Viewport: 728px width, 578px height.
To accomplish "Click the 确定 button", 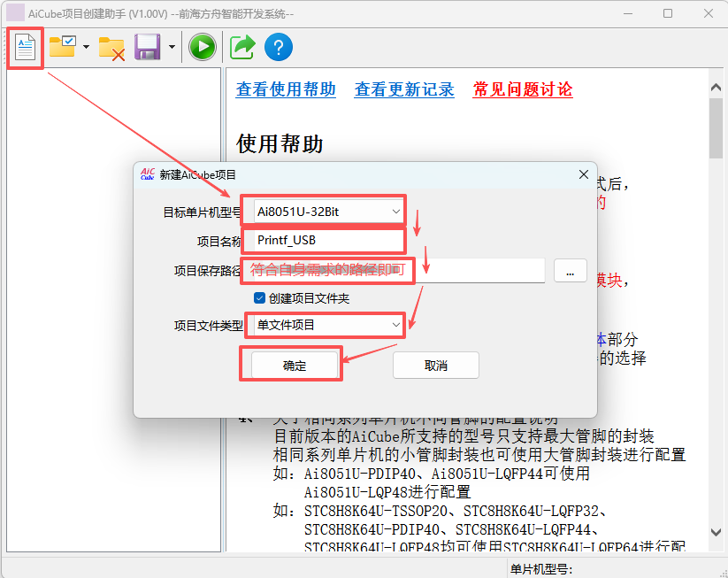I will coord(295,366).
